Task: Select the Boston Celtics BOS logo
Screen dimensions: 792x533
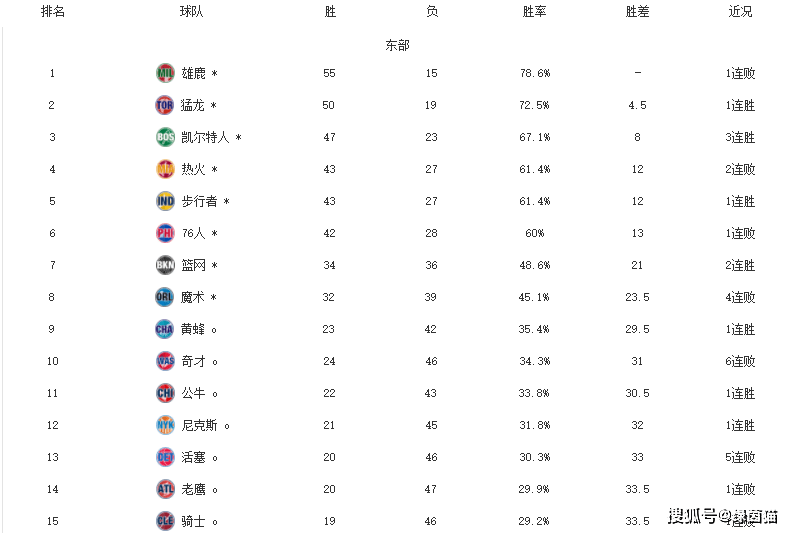Action: 165,137
